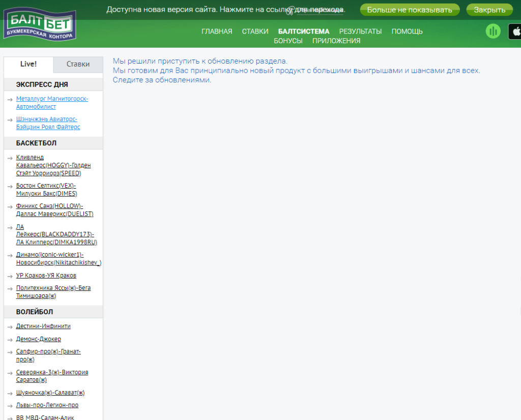Viewport: 521px width, 420px height.
Task: Click arrow icon beside Львы-про
Action: [10, 406]
